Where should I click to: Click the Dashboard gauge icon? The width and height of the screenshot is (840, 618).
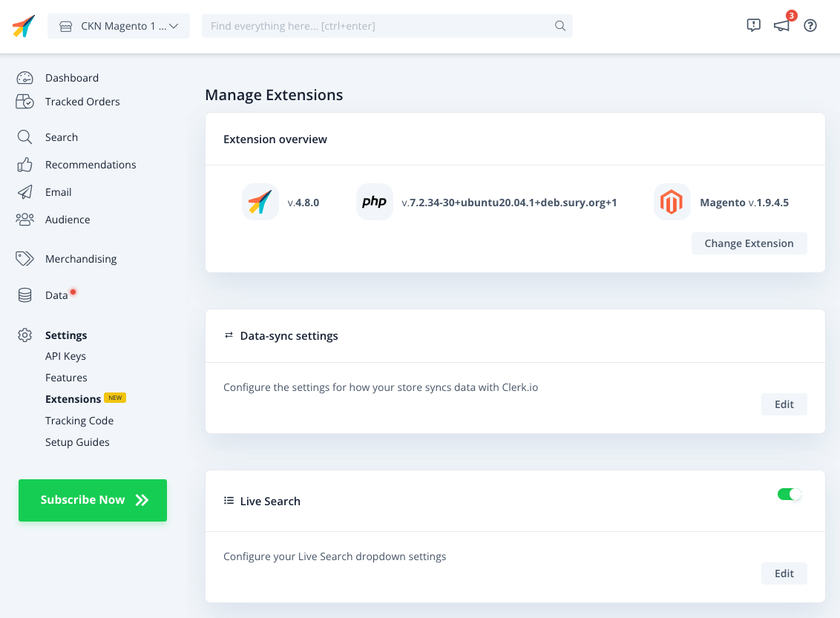[x=24, y=78]
